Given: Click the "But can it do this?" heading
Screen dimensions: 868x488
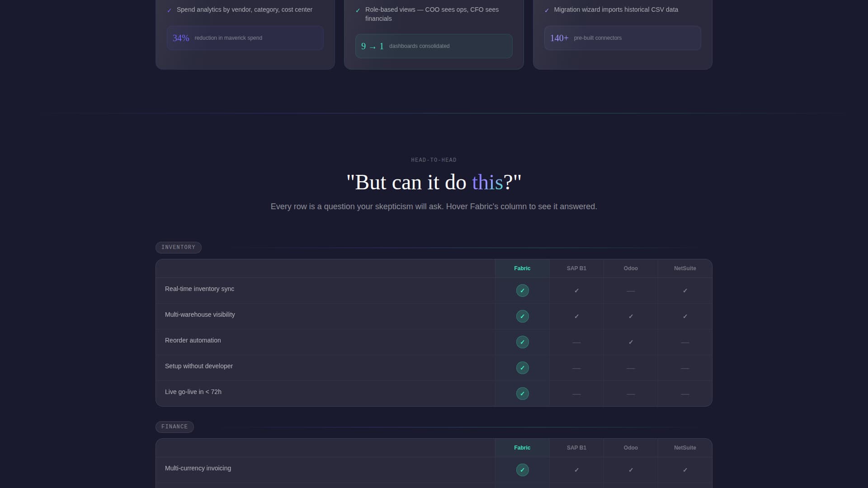Looking at the screenshot, I should [434, 183].
